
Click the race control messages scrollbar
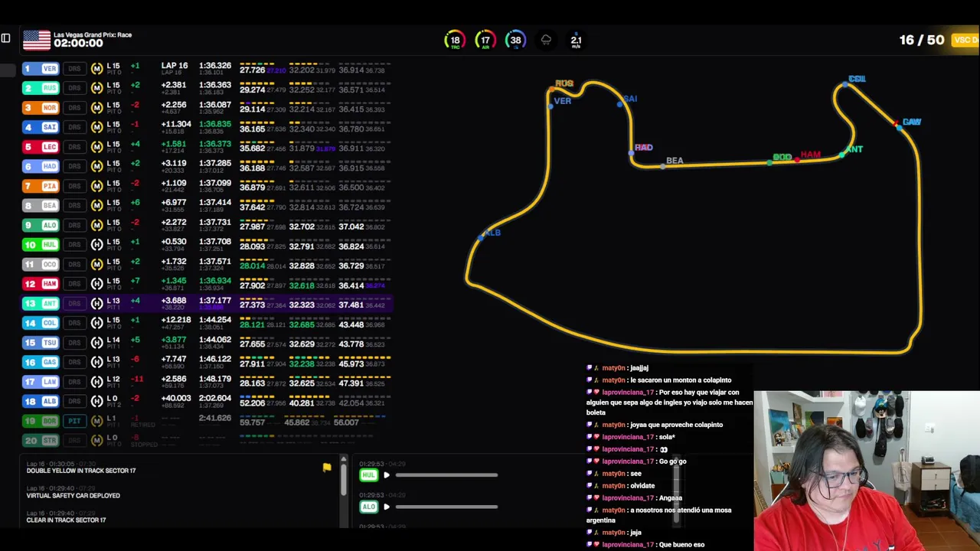(x=343, y=478)
